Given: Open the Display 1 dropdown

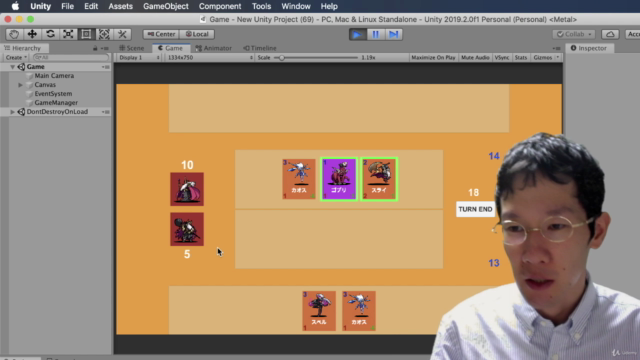Looking at the screenshot, I should tap(139, 58).
